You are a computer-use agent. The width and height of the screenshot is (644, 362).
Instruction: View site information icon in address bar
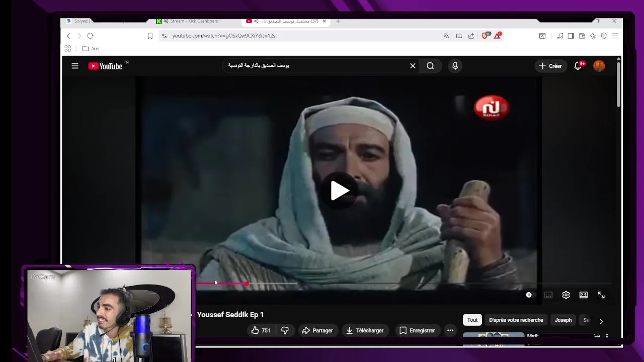(x=164, y=36)
